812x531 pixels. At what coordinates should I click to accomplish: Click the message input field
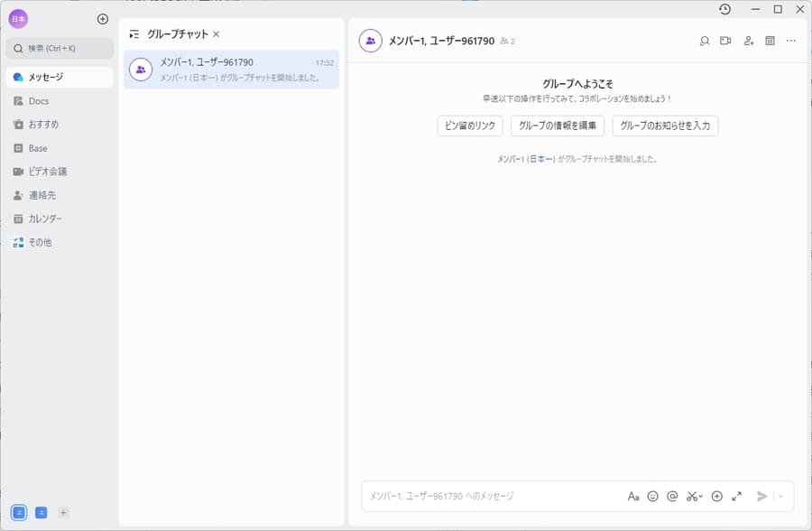coord(496,496)
